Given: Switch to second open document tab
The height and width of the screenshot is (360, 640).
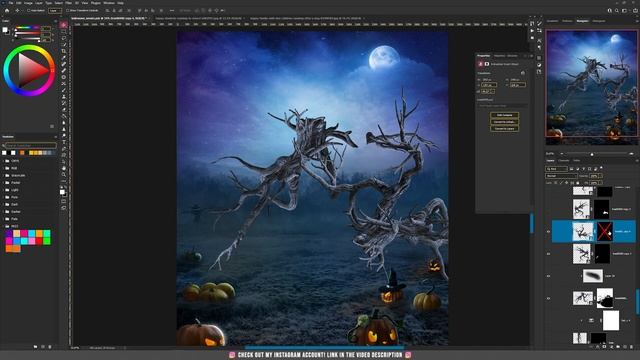Looking at the screenshot, I should point(198,18).
